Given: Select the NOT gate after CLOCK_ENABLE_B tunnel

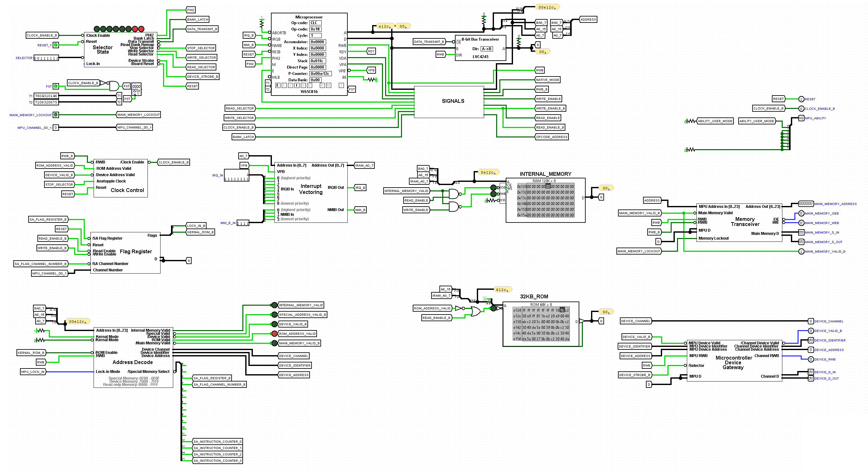Looking at the screenshot, I should [x=103, y=83].
